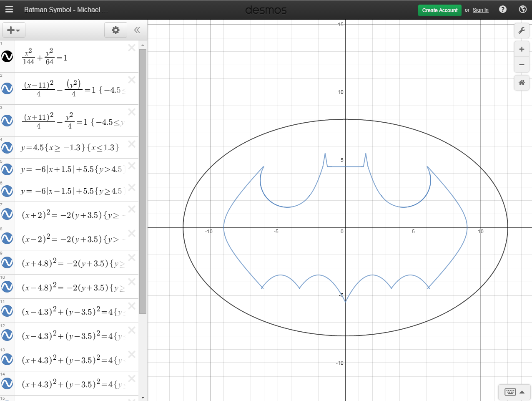
Task: Hide the (x−2)² parabola in expression 8
Action: pyautogui.click(x=7, y=238)
